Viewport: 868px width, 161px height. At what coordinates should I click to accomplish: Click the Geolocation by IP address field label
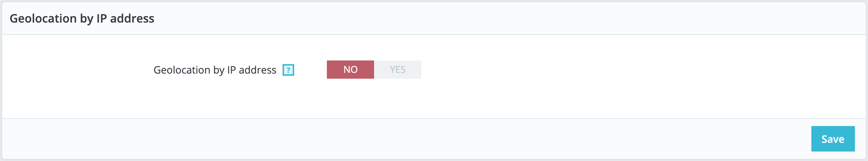coord(215,70)
